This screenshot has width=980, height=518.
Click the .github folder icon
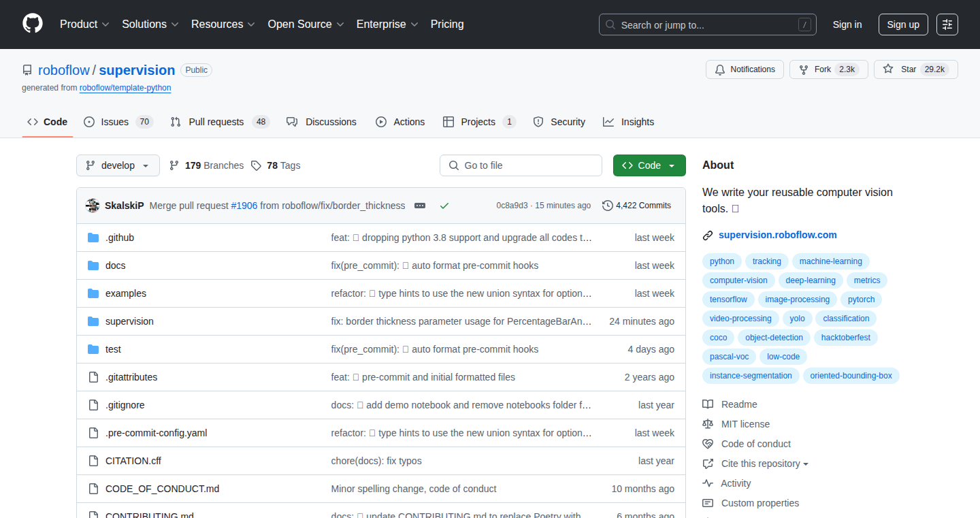[x=93, y=238]
